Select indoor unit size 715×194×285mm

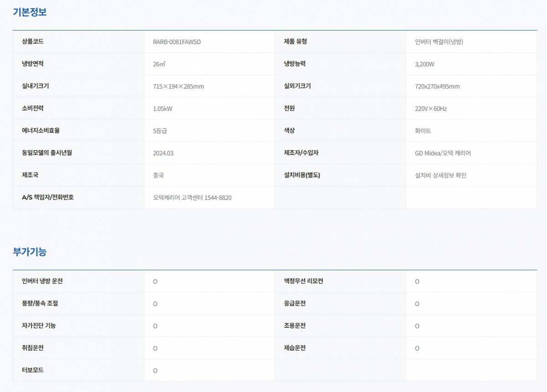coord(178,87)
